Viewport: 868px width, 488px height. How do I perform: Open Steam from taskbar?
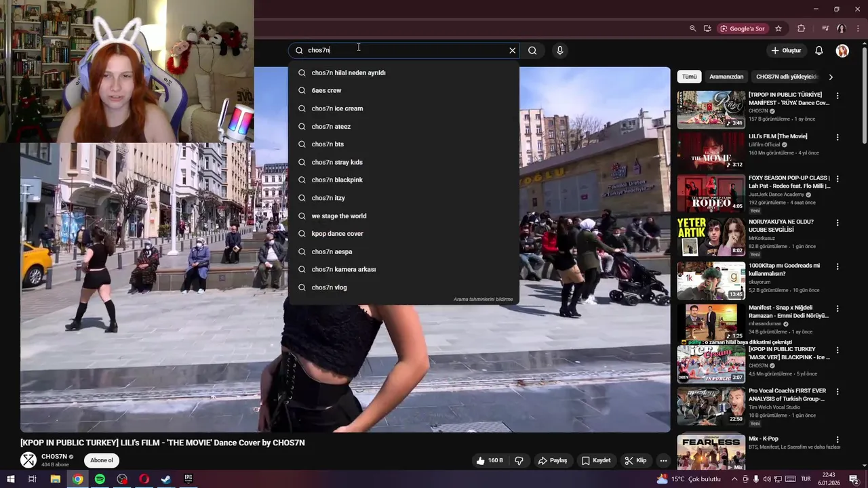(166, 479)
